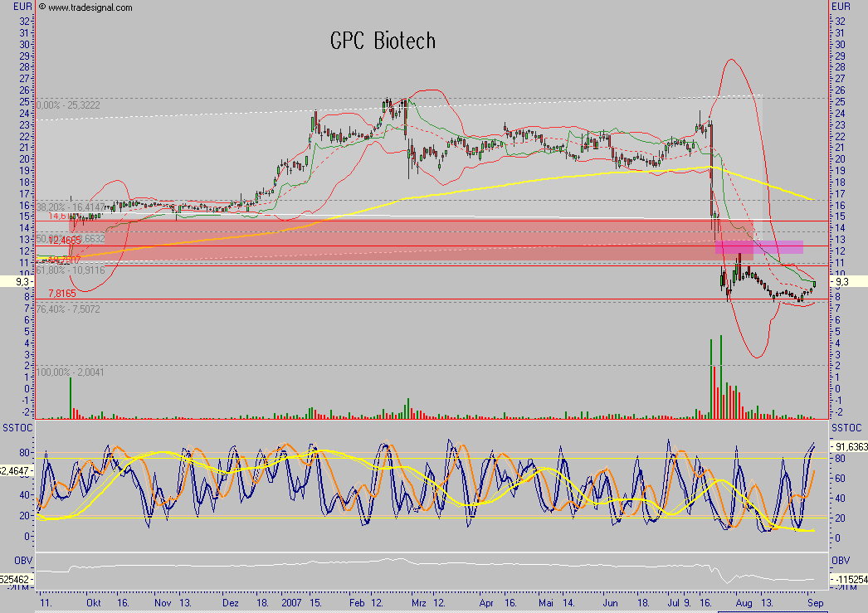The height and width of the screenshot is (613, 868).
Task: Click the 'Mrz' month label on time axis
Action: [419, 602]
